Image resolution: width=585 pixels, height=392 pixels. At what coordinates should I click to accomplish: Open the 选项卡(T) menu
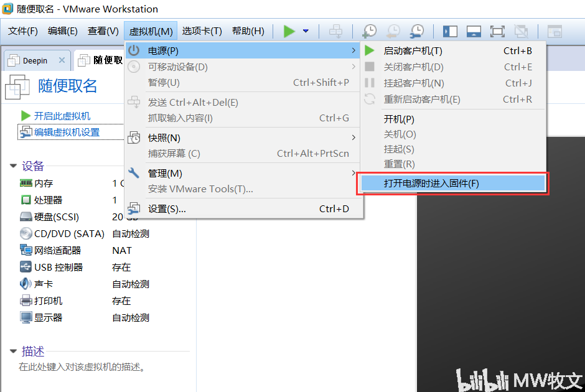click(x=202, y=31)
